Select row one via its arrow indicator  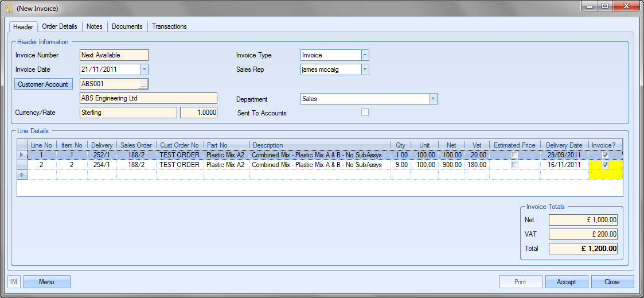click(x=22, y=155)
